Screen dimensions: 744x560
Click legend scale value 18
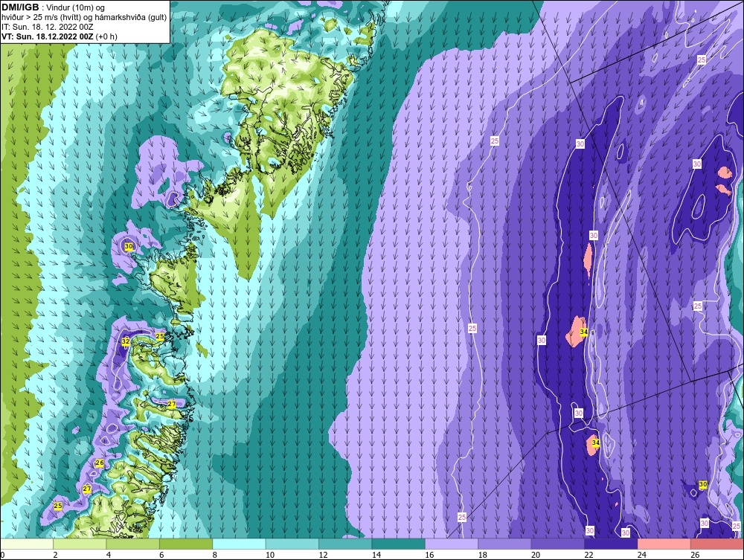[483, 555]
